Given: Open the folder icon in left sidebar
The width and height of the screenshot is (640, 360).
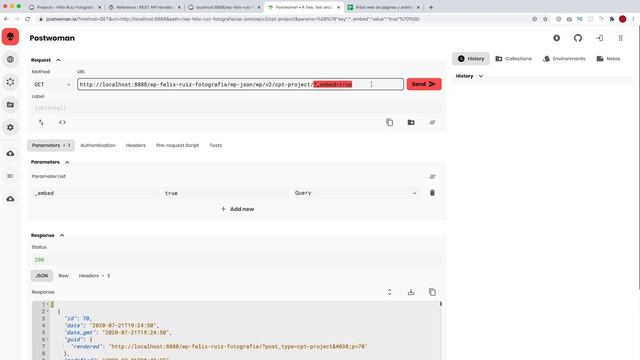Looking at the screenshot, I should point(10,105).
